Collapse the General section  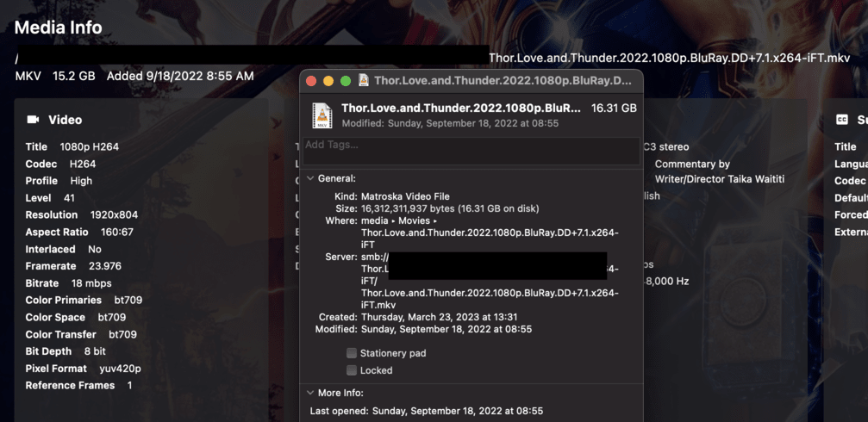(310, 178)
